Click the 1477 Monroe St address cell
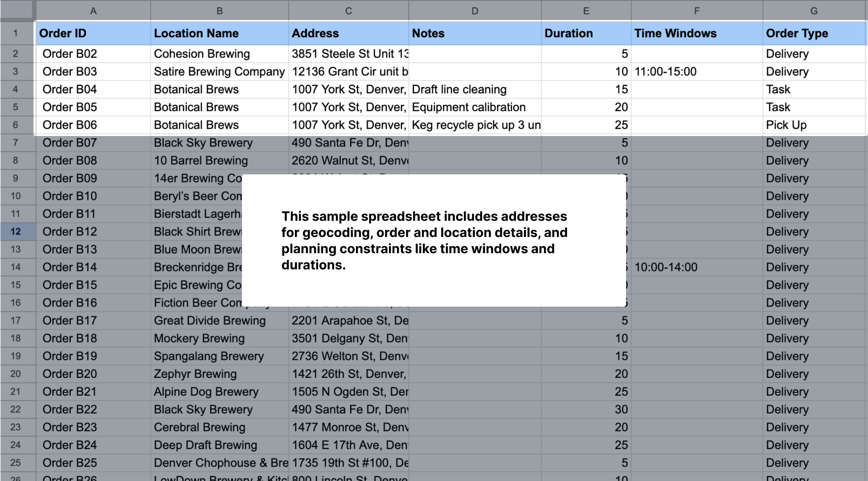The height and width of the screenshot is (481, 868). pyautogui.click(x=348, y=428)
